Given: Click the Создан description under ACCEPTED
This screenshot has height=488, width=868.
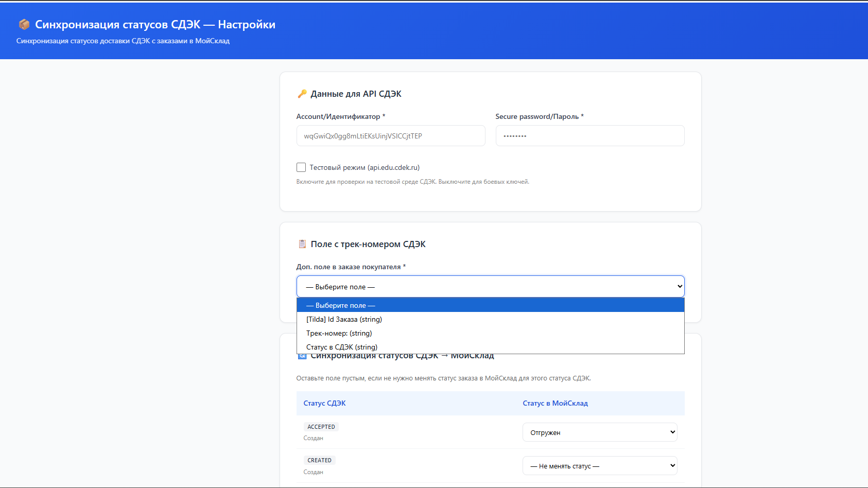Looking at the screenshot, I should coord(314,438).
